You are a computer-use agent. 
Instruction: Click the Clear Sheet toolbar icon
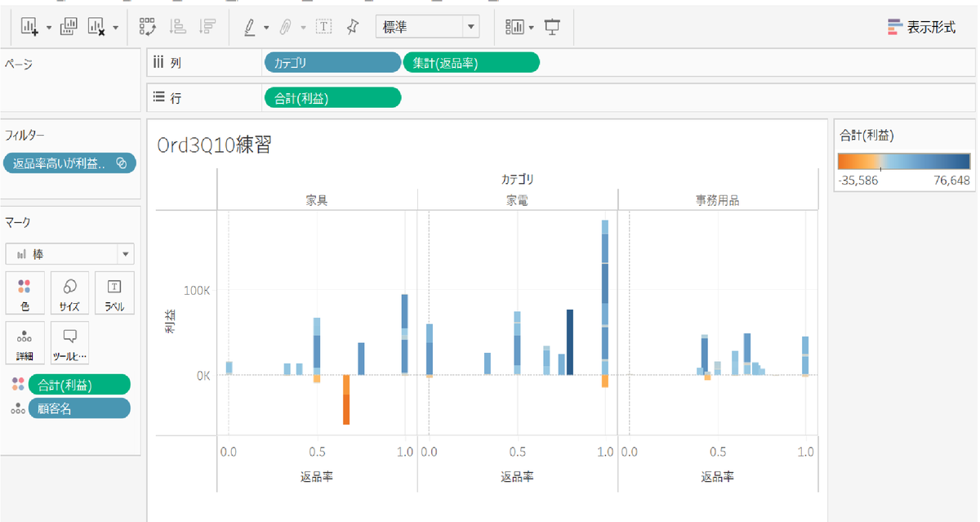pos(96,27)
